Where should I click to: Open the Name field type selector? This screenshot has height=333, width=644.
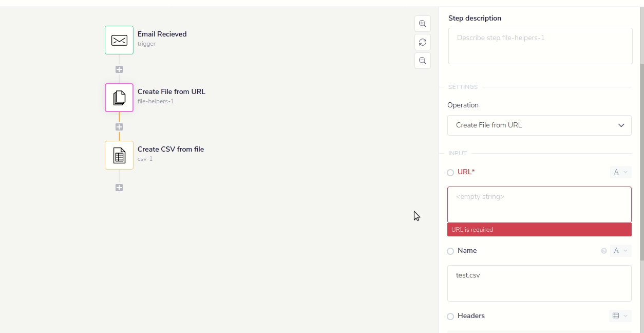click(x=620, y=251)
